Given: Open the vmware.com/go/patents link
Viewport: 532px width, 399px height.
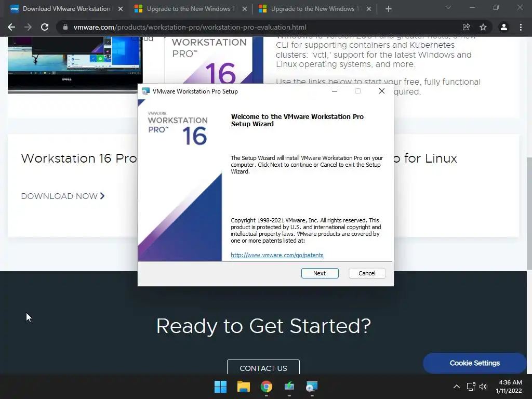Looking at the screenshot, I should point(277,255).
